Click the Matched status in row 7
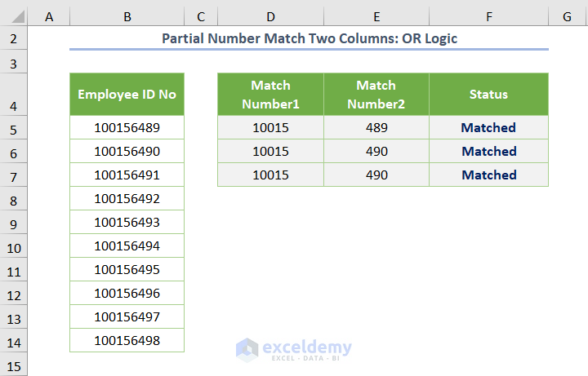 pyautogui.click(x=488, y=175)
